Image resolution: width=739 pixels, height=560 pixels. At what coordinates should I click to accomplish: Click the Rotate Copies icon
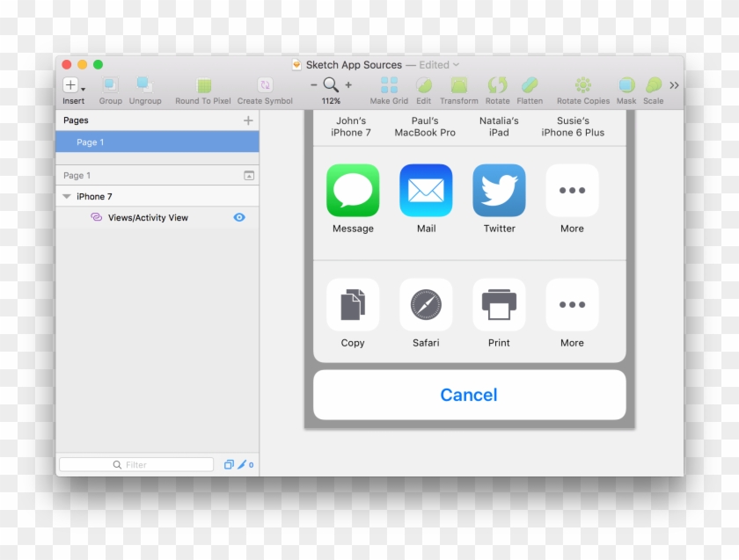[583, 85]
